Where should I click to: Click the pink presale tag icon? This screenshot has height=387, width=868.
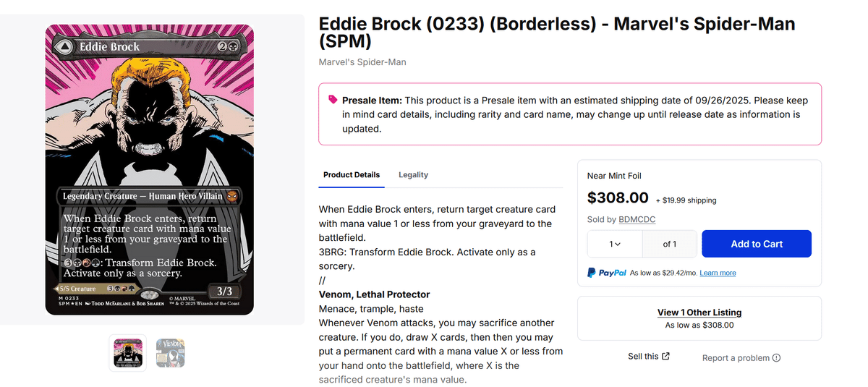(333, 100)
